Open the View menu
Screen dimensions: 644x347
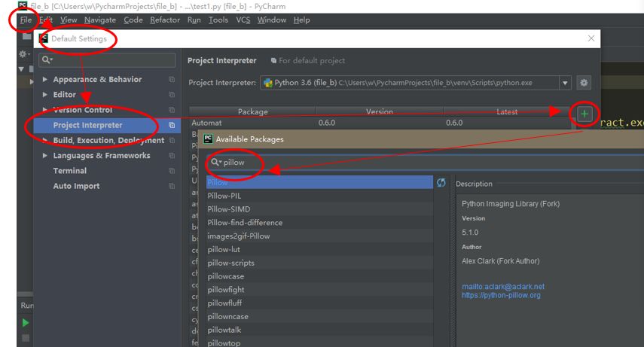click(x=69, y=20)
